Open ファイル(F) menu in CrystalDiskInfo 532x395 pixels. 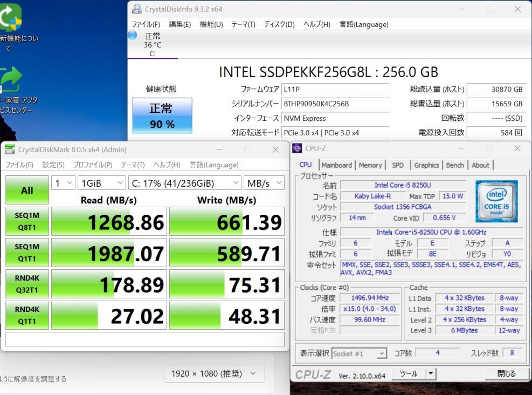click(x=146, y=24)
